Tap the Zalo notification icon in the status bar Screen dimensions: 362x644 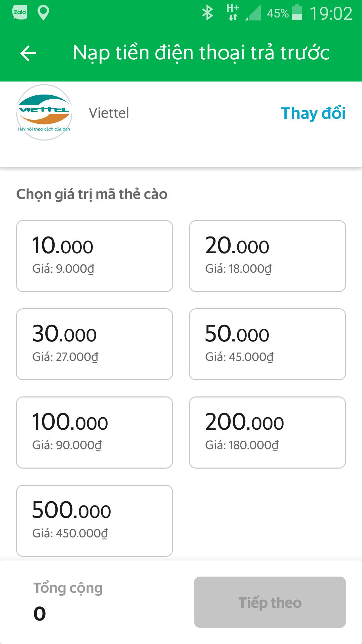point(19,13)
